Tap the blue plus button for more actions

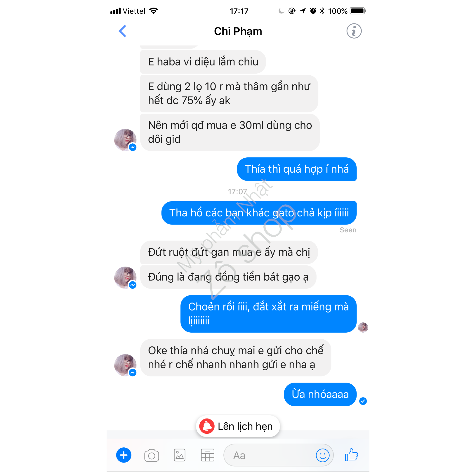click(124, 455)
